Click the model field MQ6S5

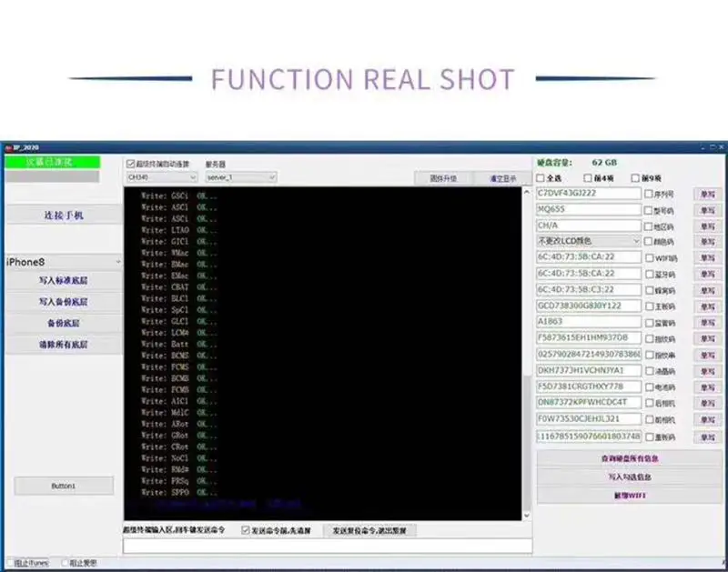(589, 209)
